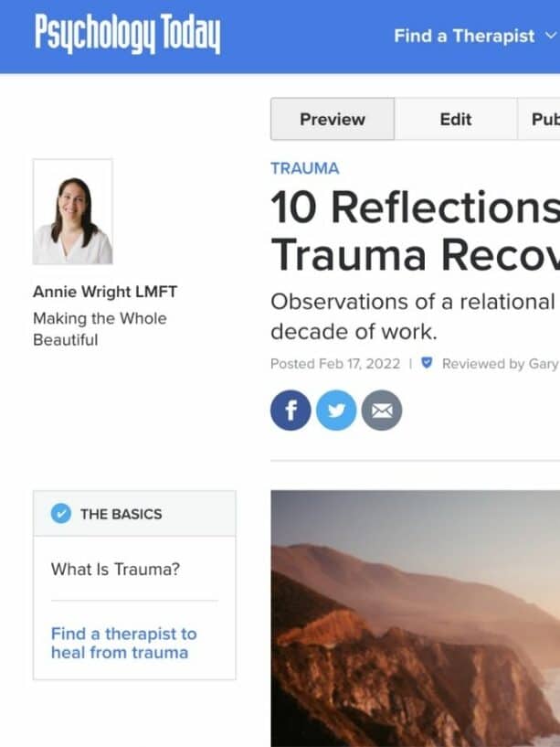
Task: Click The Basics blue checkmark icon
Action: [61, 514]
